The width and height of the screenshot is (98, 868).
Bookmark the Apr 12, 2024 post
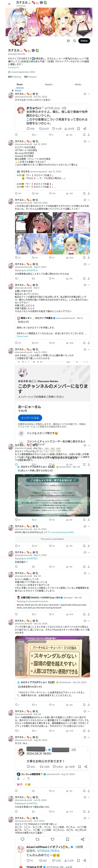(x=84, y=193)
